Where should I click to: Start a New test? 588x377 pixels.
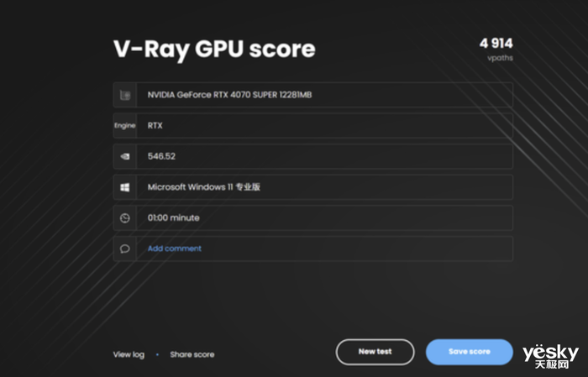point(375,352)
